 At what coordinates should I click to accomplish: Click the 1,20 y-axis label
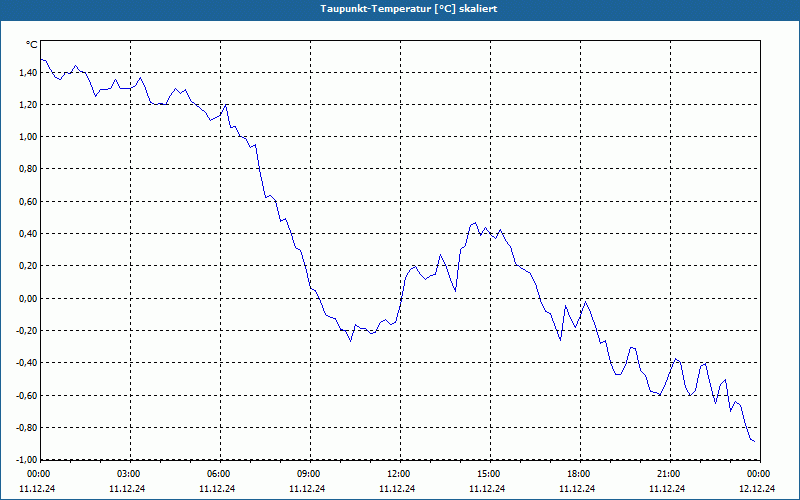(28, 105)
